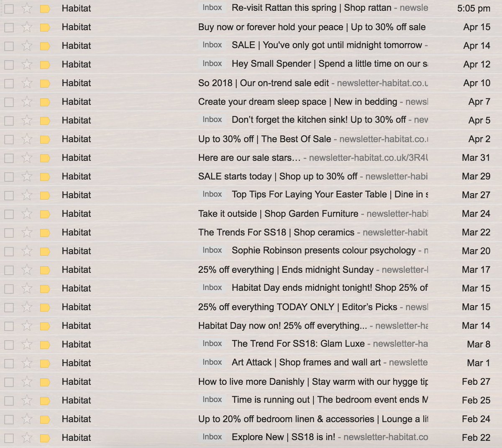Star the So 2018 on-trend sale edit email

pyautogui.click(x=27, y=83)
